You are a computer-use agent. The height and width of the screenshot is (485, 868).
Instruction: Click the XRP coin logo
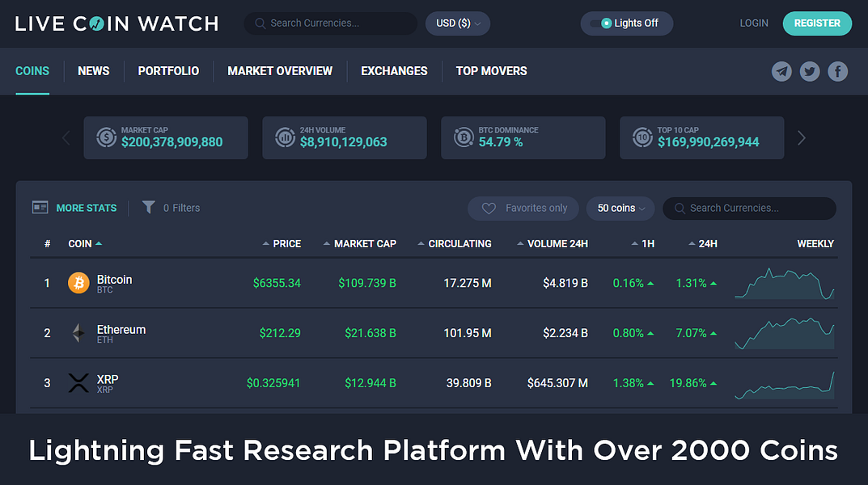78,382
